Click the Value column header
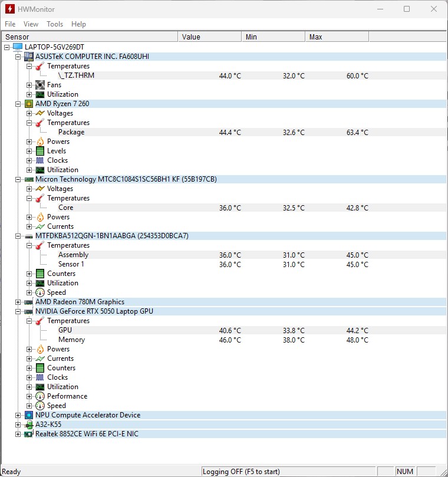448x477 pixels. [x=209, y=37]
